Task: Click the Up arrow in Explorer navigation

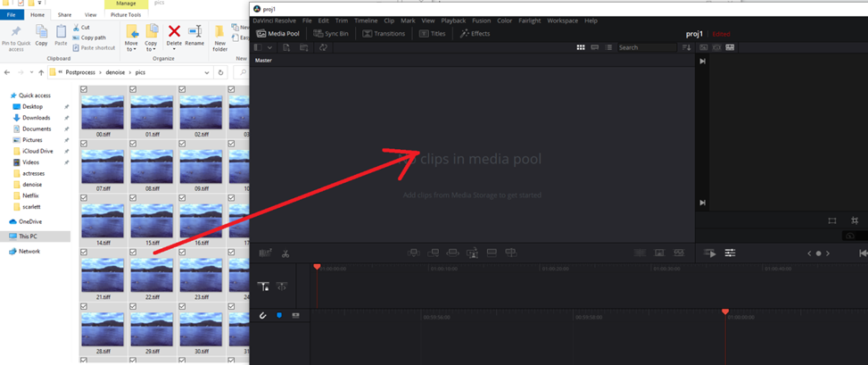Action: point(41,72)
